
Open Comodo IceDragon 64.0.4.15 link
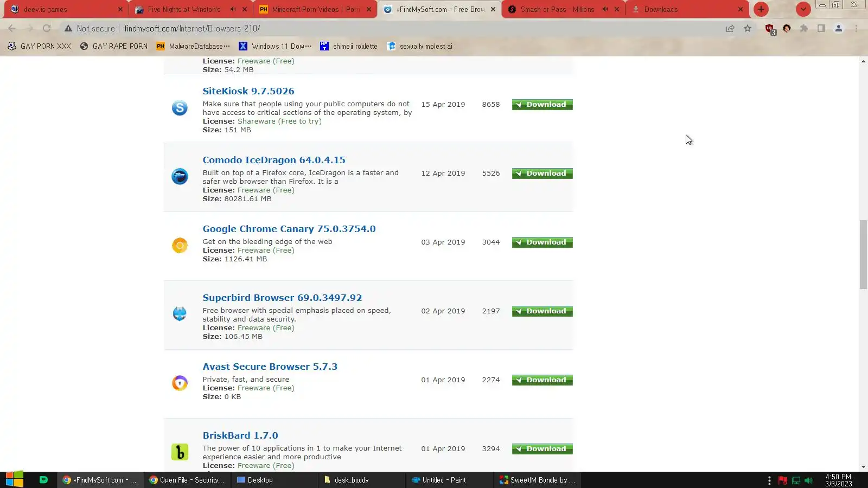[x=274, y=160]
